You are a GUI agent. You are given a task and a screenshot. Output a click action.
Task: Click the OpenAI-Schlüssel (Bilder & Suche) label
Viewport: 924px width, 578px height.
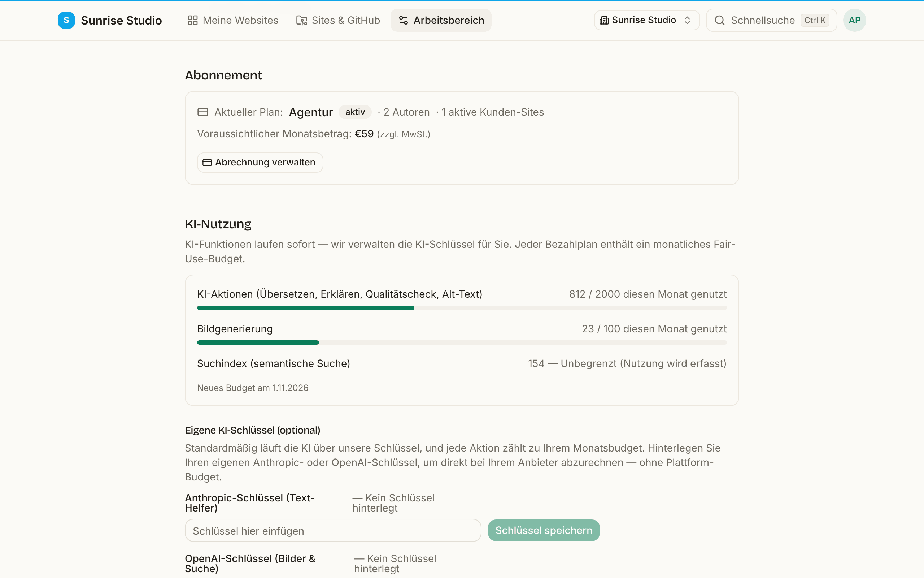(x=250, y=564)
